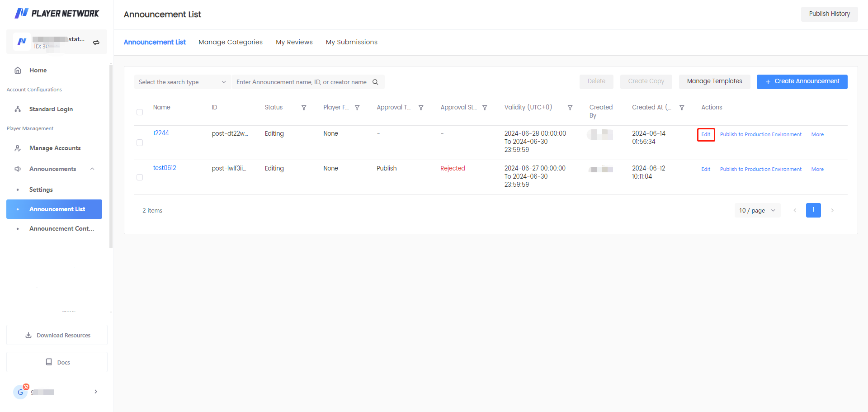This screenshot has height=412, width=868.
Task: Click the Player Network logo
Action: tap(57, 13)
